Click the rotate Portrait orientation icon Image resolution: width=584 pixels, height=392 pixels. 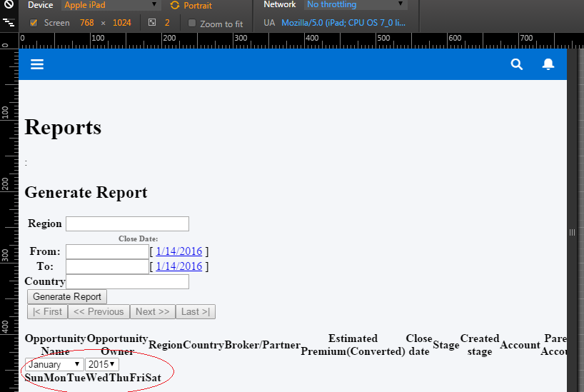(174, 5)
